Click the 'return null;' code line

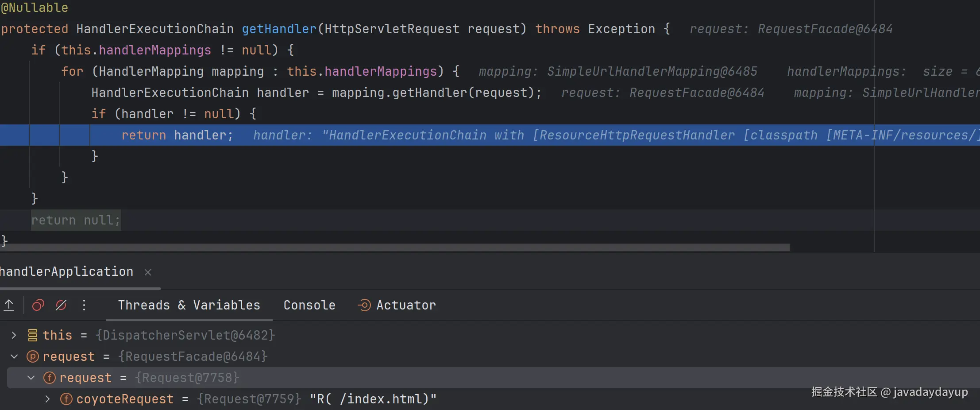click(75, 220)
